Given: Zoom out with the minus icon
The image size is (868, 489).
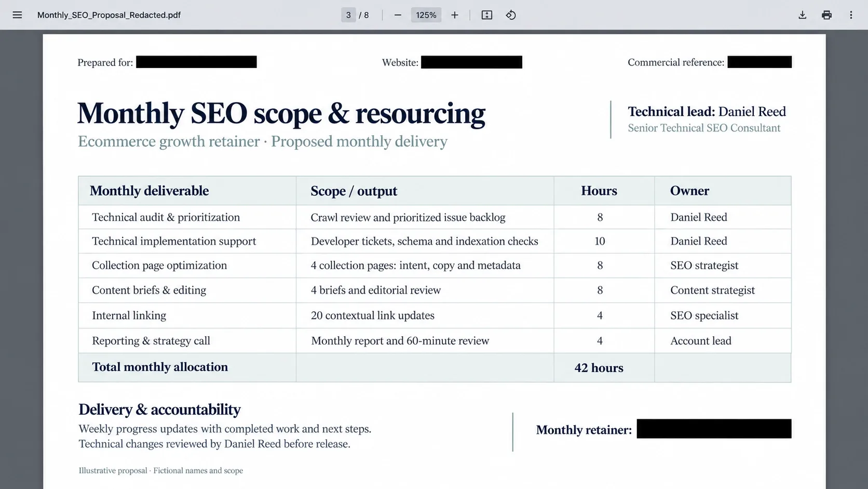Looking at the screenshot, I should 398,15.
